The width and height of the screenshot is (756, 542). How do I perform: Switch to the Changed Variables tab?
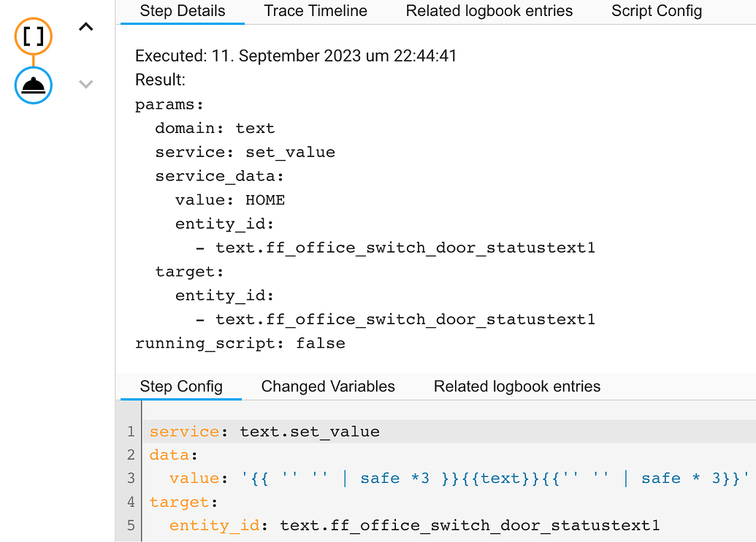coord(327,386)
